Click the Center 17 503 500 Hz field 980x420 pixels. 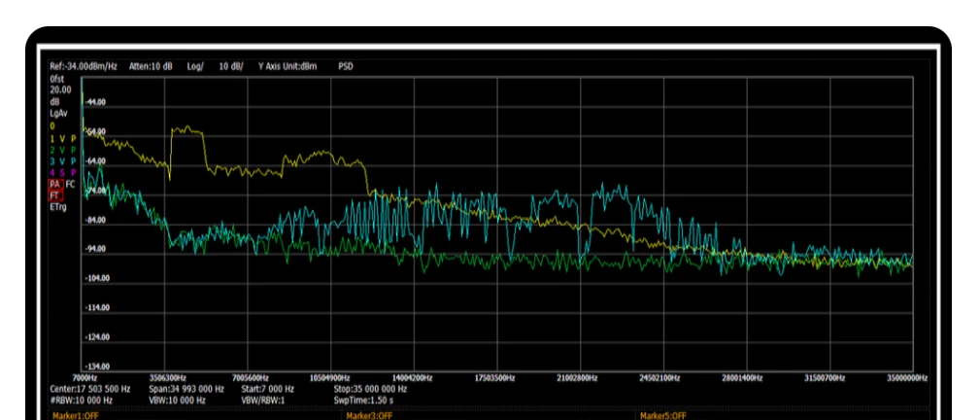coord(89,388)
